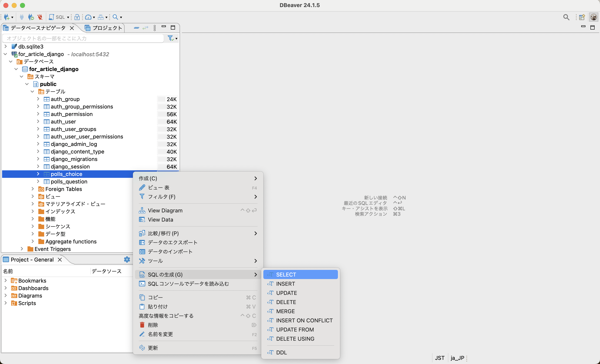Click the Project - General settings gear
The image size is (600, 364).
coord(127,259)
